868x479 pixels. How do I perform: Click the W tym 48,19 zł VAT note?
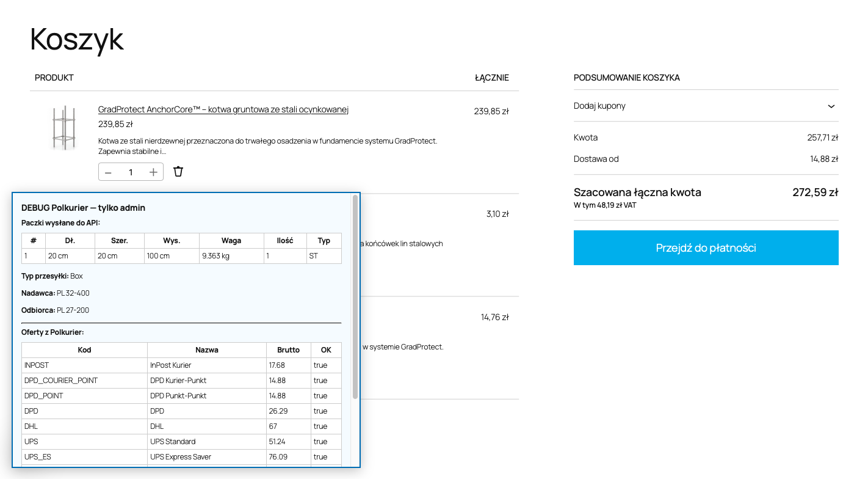[605, 205]
